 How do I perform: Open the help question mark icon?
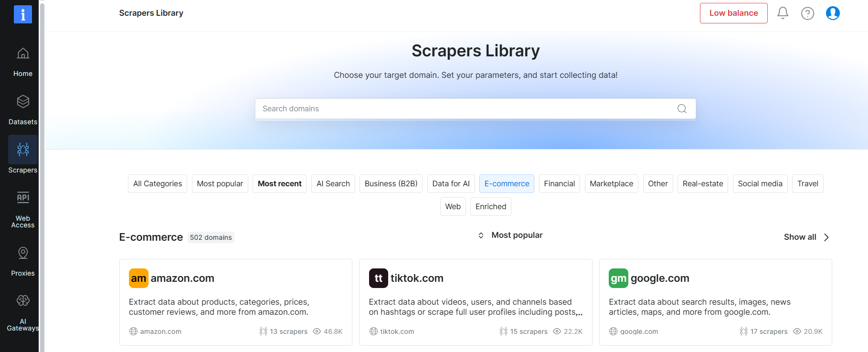[x=807, y=13]
